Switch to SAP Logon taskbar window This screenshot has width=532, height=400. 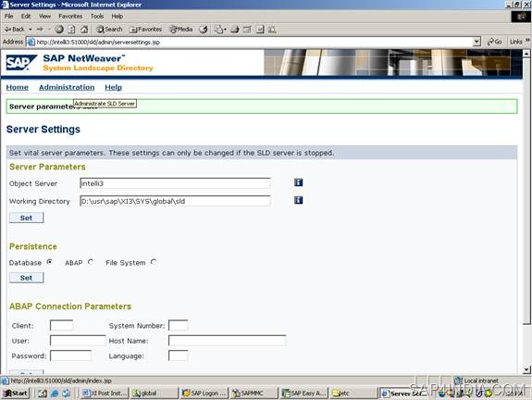(204, 394)
